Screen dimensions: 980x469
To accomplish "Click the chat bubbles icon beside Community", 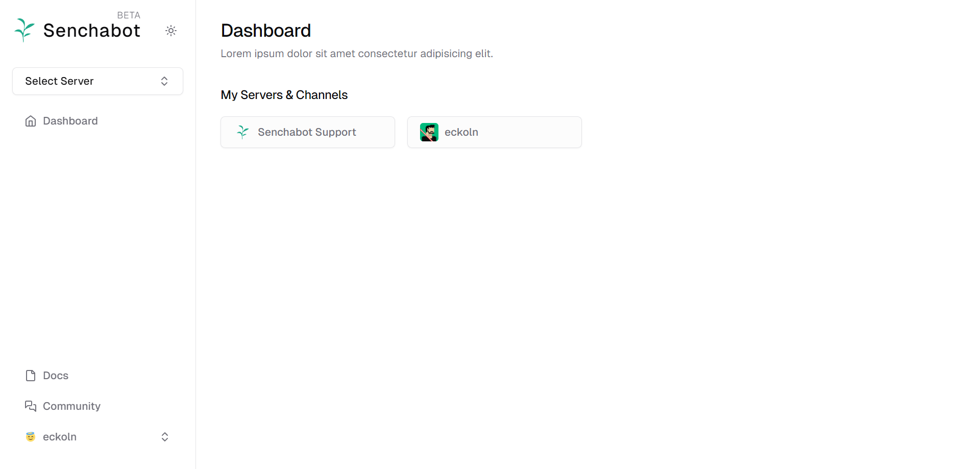I will (30, 406).
